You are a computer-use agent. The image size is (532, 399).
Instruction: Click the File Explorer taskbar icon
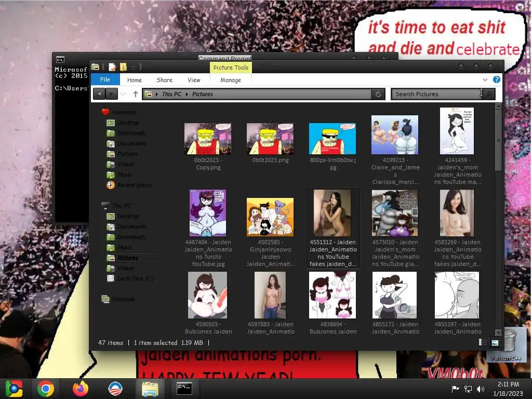click(150, 389)
